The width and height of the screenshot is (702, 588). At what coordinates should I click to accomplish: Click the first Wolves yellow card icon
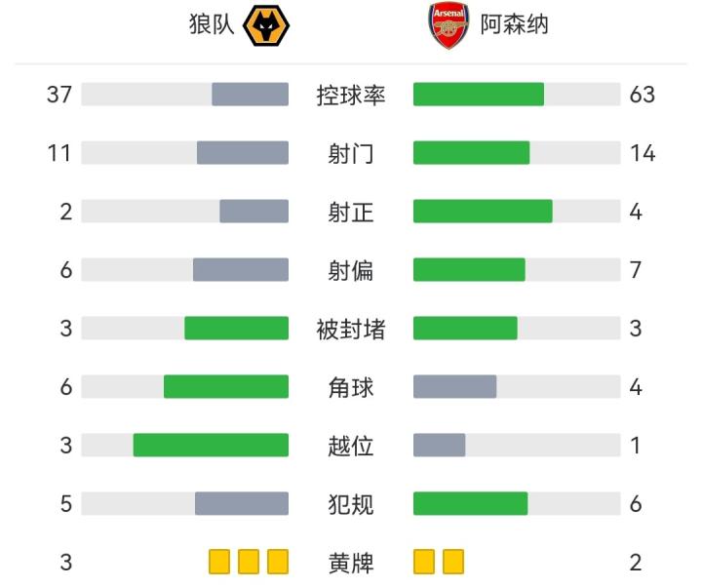(219, 563)
